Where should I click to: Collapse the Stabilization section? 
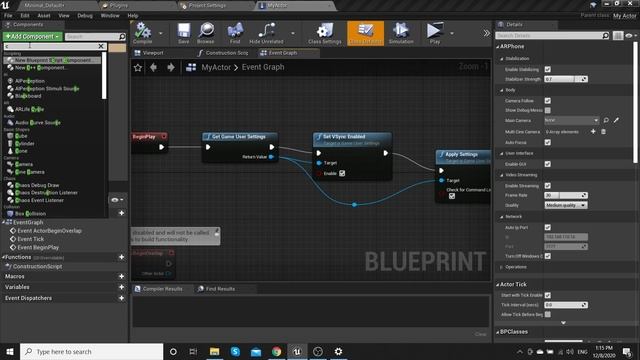point(502,59)
